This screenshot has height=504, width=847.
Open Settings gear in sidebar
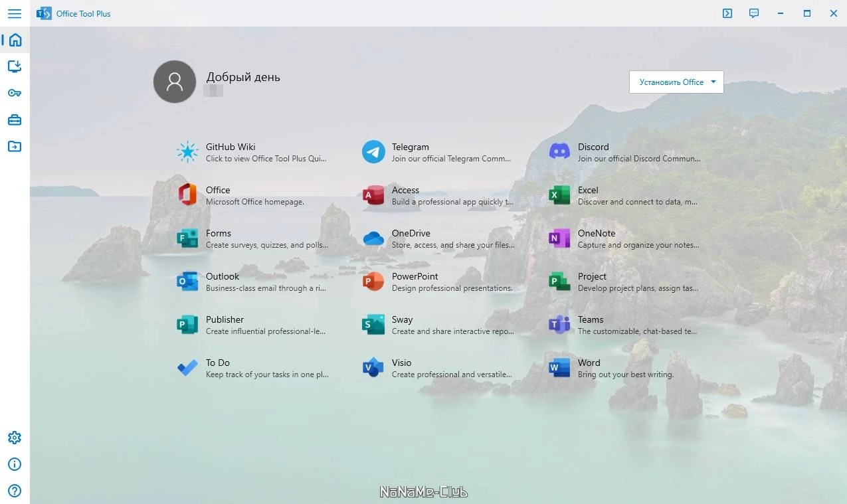pyautogui.click(x=15, y=438)
